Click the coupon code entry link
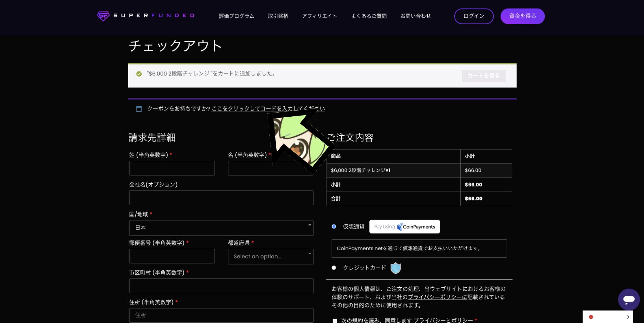The height and width of the screenshot is (323, 644). point(241,108)
